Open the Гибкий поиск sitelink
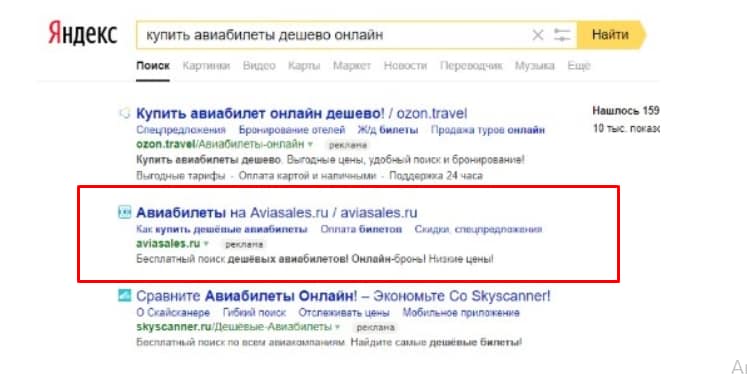747x378 pixels. [x=254, y=313]
